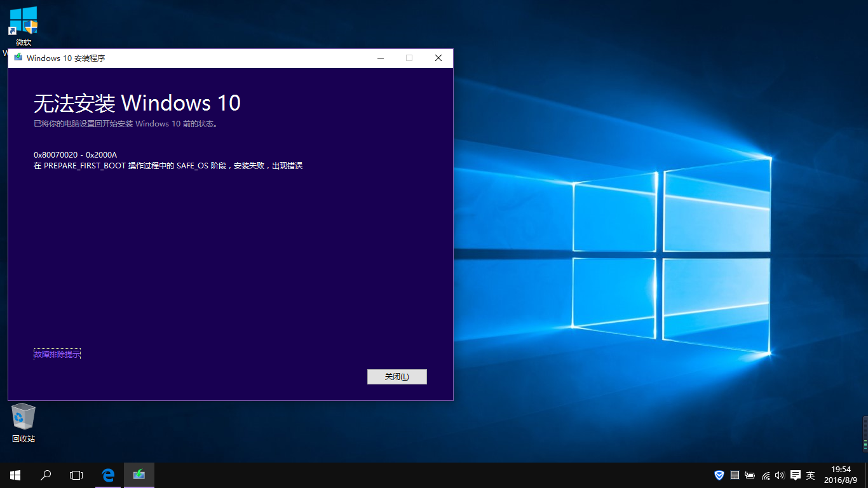Switch input language via 英 indicator
This screenshot has height=488, width=868.
click(x=811, y=475)
